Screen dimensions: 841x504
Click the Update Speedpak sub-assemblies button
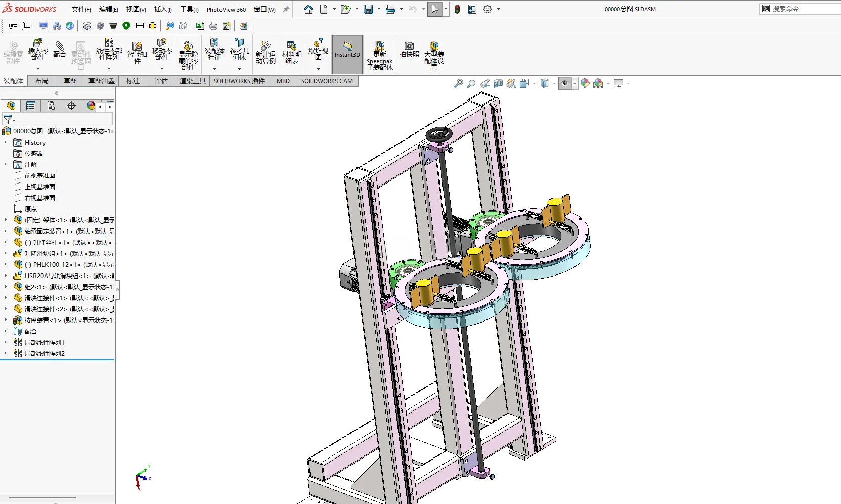379,56
